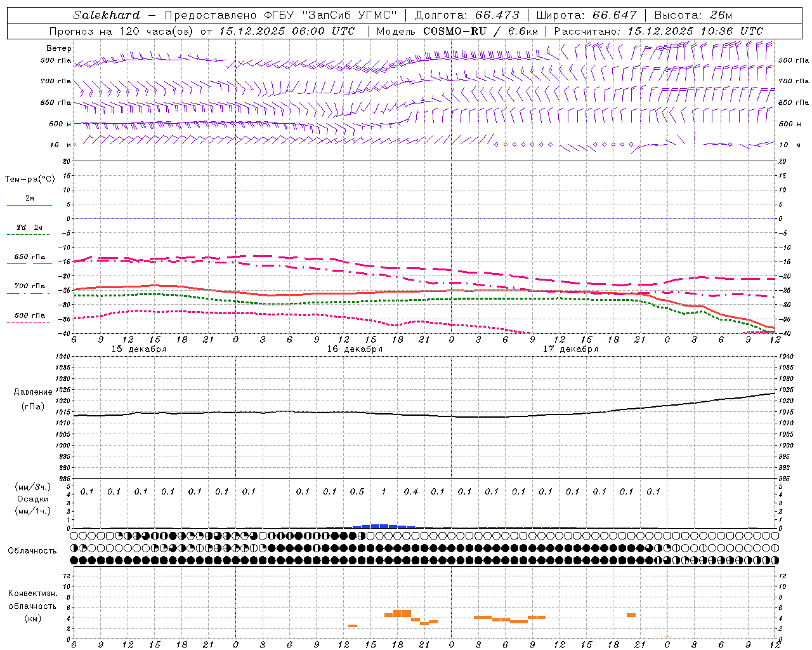This screenshot has width=812, height=650.
Task: Click the elevation text 'Высота: 26м'
Action: click(x=693, y=15)
